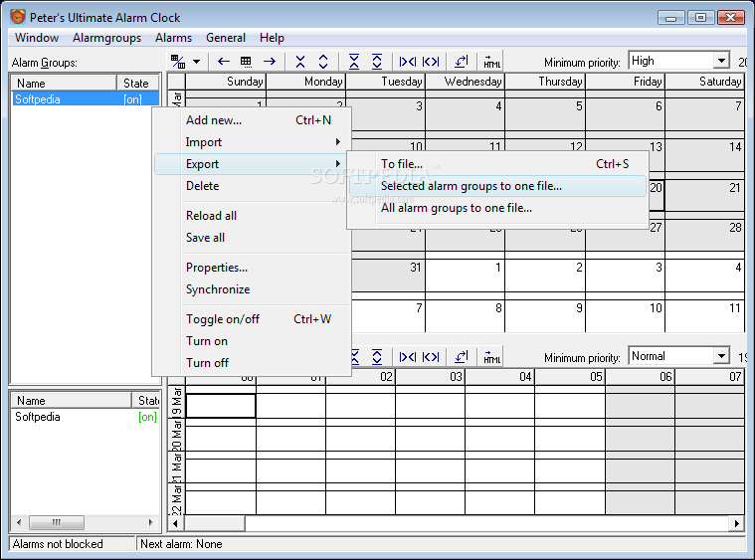Click upper toolbar export to HTML icon
Image resolution: width=755 pixels, height=560 pixels.
point(491,62)
